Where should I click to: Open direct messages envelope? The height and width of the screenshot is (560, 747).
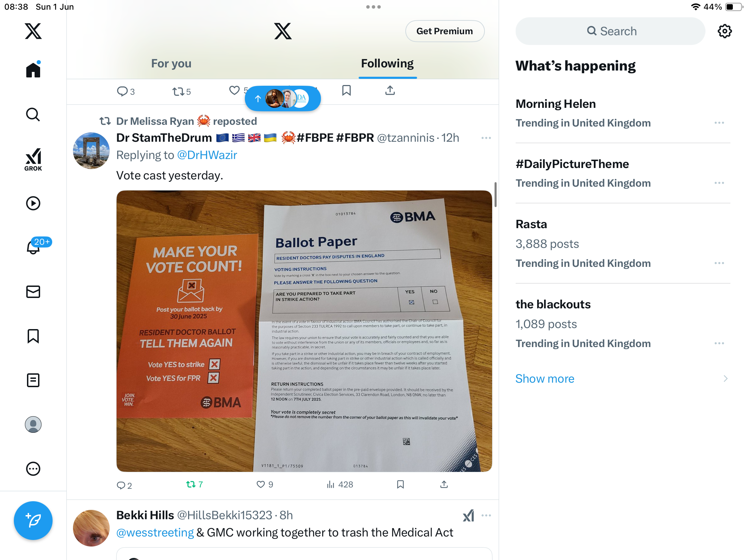pyautogui.click(x=33, y=291)
